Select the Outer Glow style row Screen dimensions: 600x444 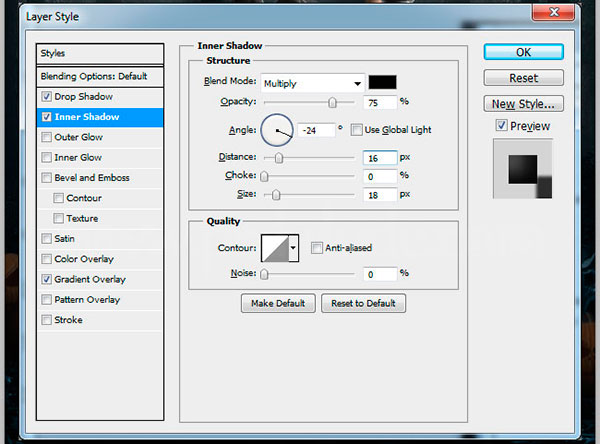coord(100,137)
